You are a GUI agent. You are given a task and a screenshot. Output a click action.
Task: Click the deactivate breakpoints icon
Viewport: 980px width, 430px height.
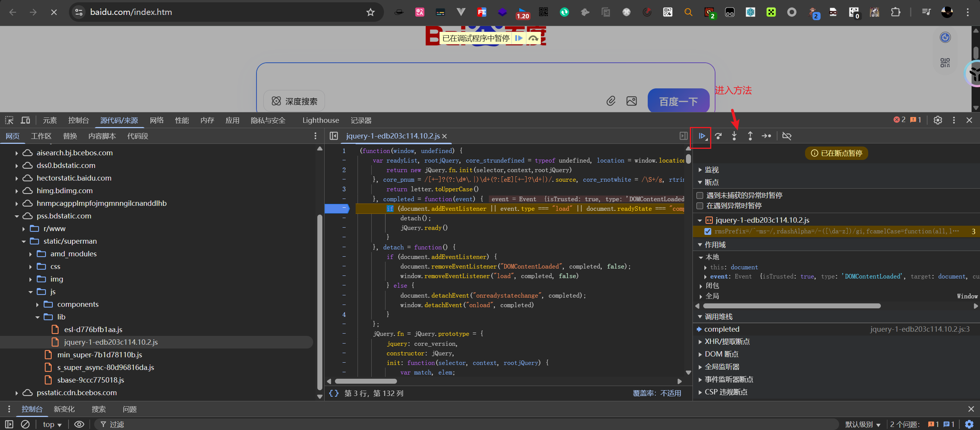coord(787,136)
